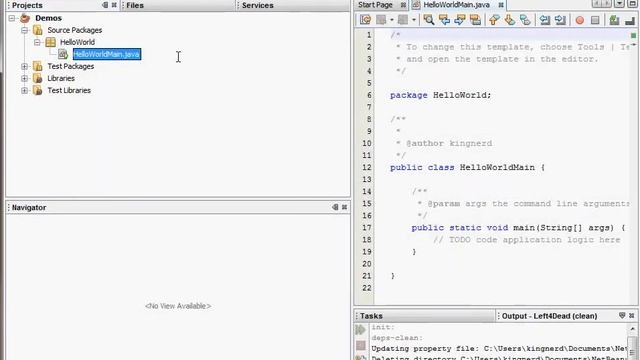640x360 pixels.
Task: Click the Shift Line Right icon
Action: click(x=560, y=20)
